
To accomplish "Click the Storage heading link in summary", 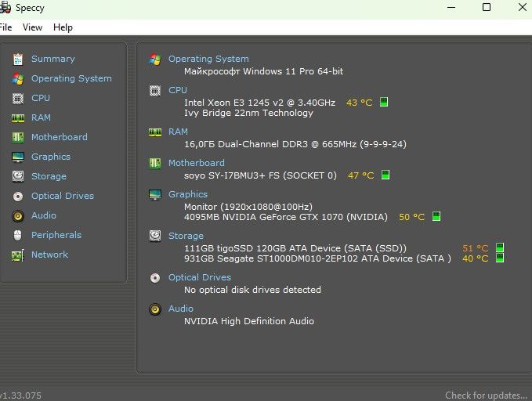I will pos(186,236).
